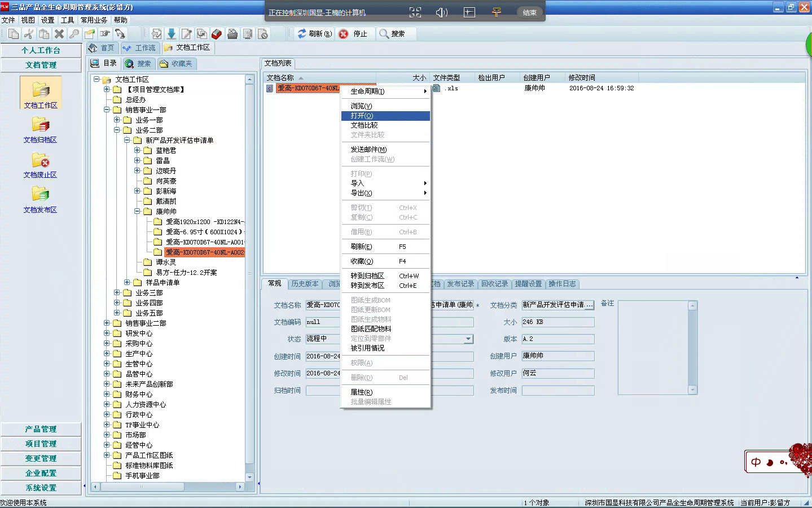Switch to the 操作日志 tab
Viewport: 812px width, 508px height.
(x=562, y=284)
